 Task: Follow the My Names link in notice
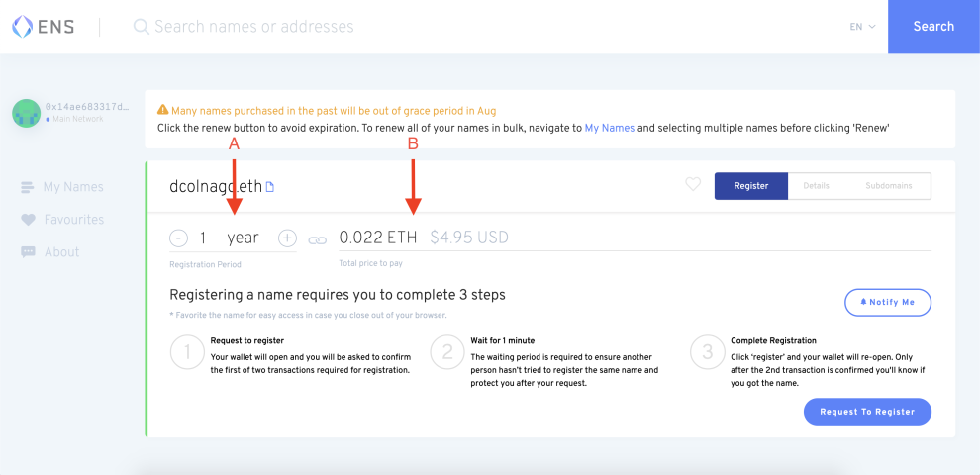click(610, 128)
